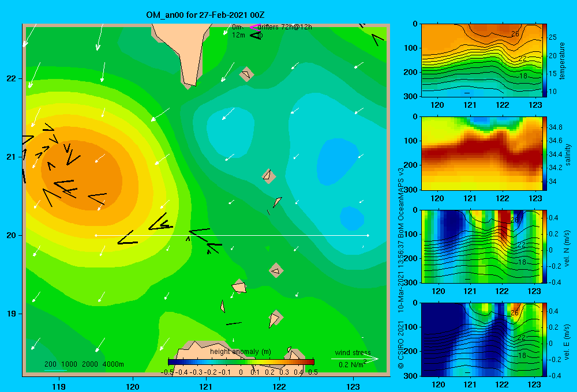Select the temperature section panel
The height and width of the screenshot is (392, 577).
(482, 61)
